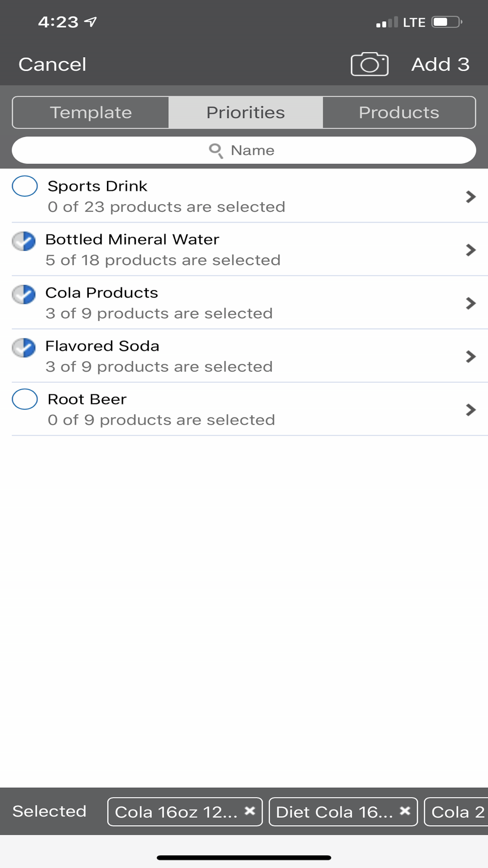Remove Diet Cola 16 chip with its X
Screen dimensions: 488x868
tap(405, 811)
